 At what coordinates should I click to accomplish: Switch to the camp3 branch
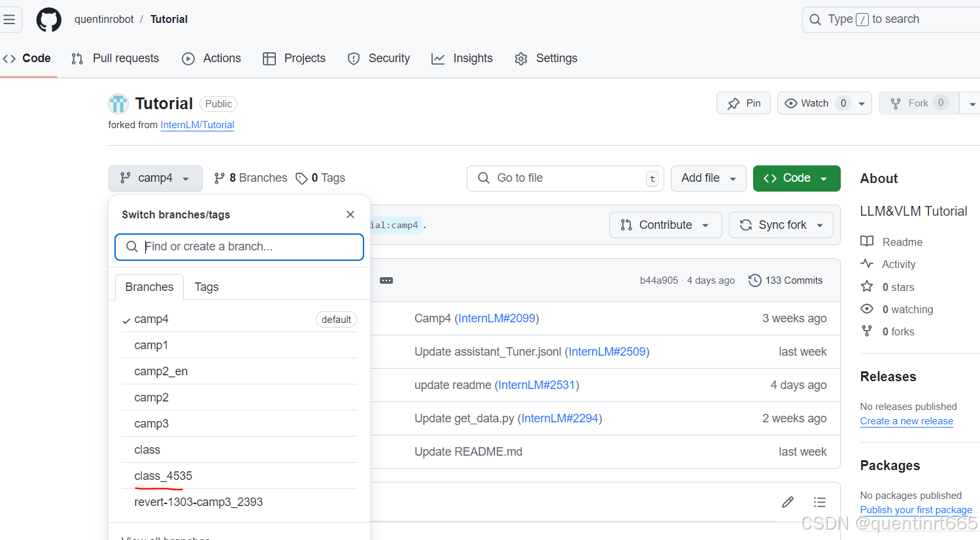239,424
